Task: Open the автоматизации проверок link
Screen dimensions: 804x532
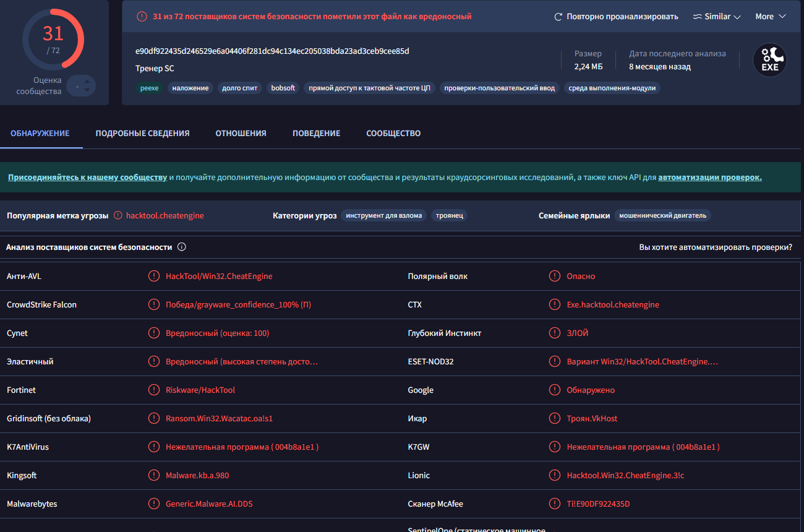Action: [x=710, y=177]
